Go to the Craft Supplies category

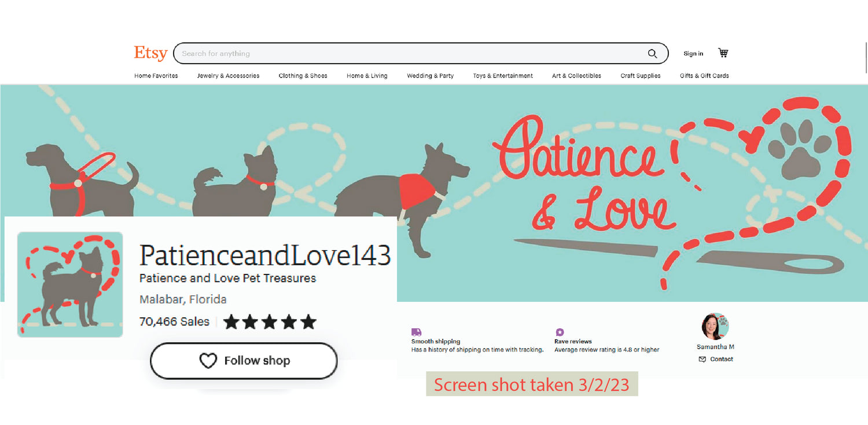coord(641,76)
